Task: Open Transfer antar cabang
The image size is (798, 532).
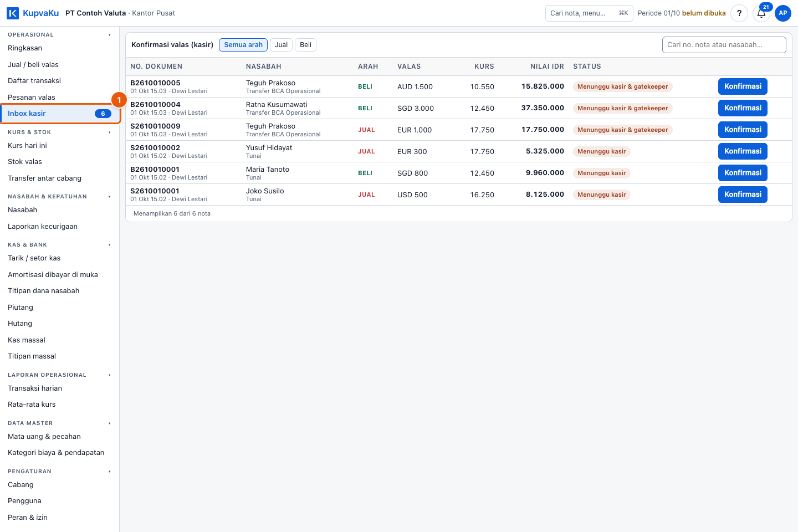Action: pyautogui.click(x=59, y=178)
